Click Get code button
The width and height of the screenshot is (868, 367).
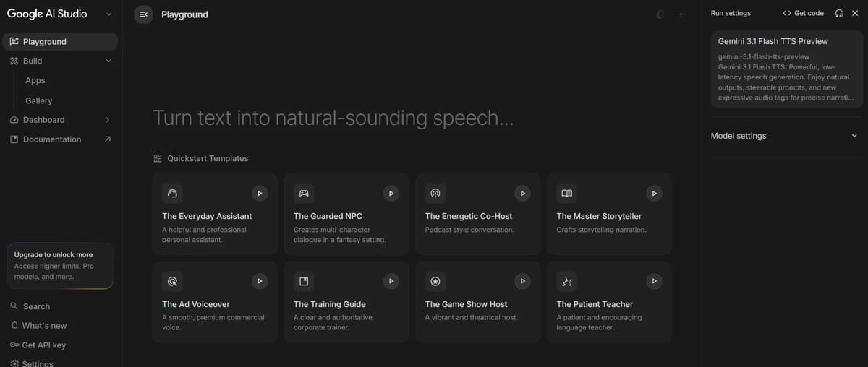803,13
